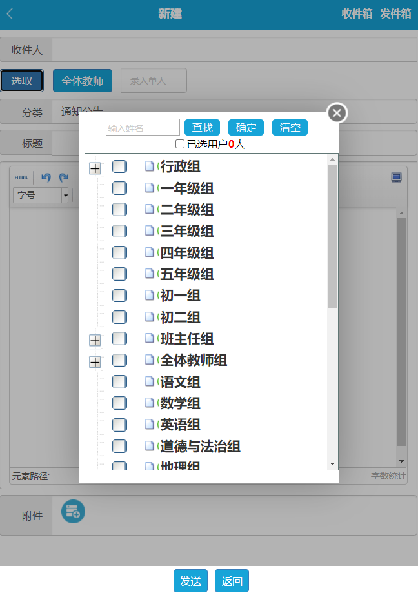Select the 语文组 tree label

tap(181, 382)
